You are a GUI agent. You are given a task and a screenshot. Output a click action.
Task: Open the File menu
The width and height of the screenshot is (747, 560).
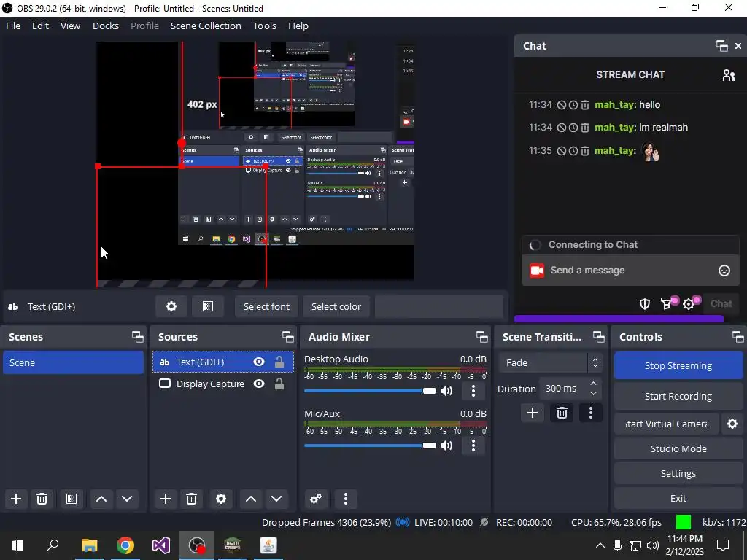[x=13, y=26]
